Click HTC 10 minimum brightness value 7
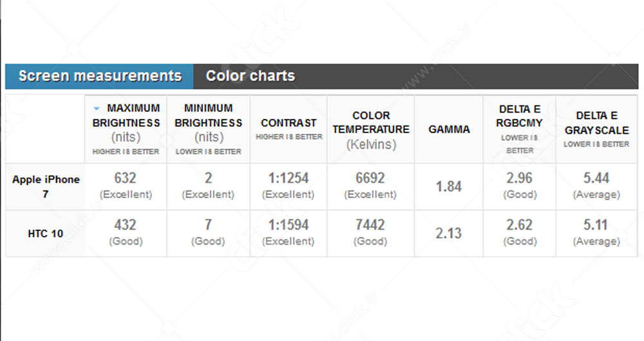Image resolution: width=644 pixels, height=341 pixels. 209,225
